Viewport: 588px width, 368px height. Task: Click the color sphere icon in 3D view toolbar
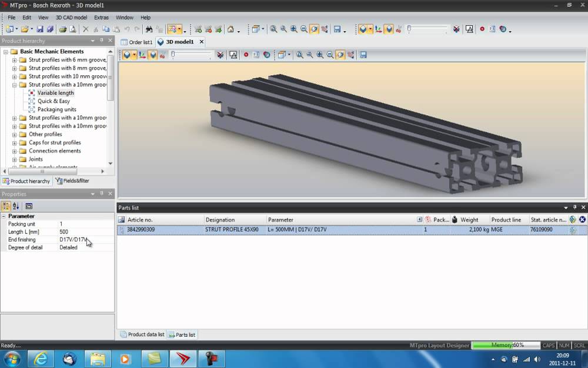[x=266, y=55]
